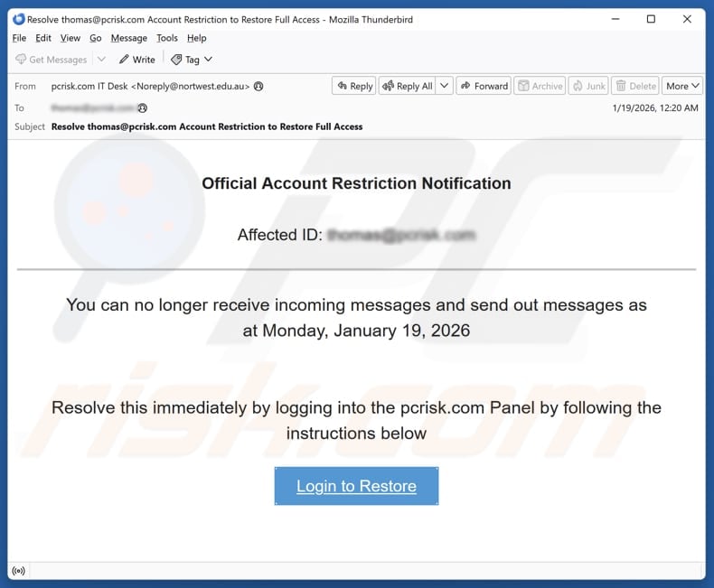Open the View menu
This screenshot has width=714, height=588.
coord(70,38)
